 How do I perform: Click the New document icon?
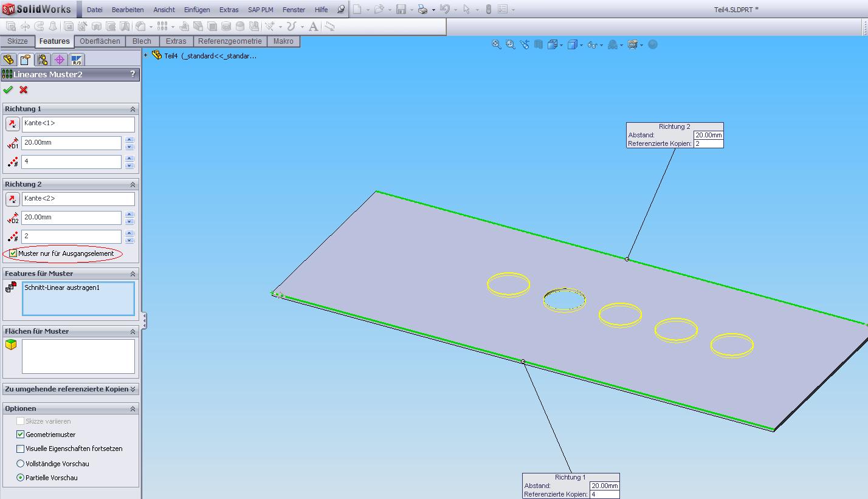pyautogui.click(x=357, y=9)
